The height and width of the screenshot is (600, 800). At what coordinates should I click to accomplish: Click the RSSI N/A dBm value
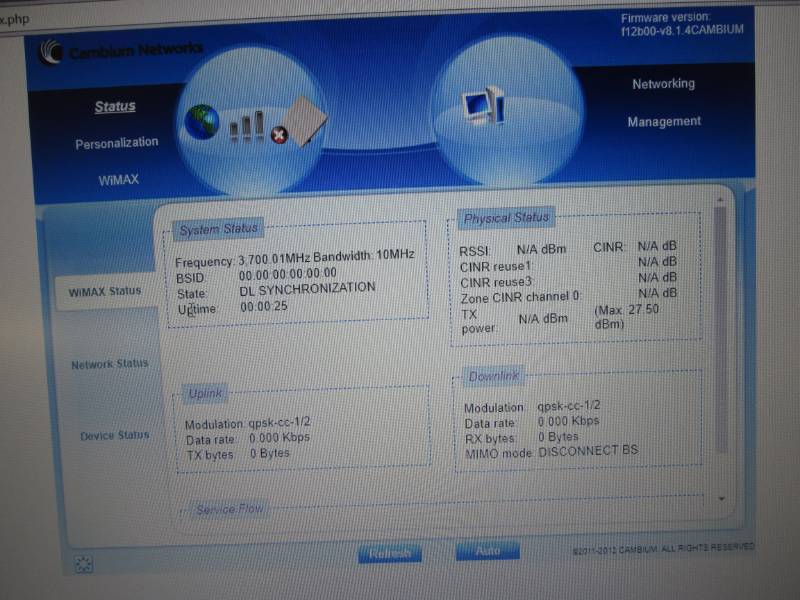pyautogui.click(x=542, y=249)
